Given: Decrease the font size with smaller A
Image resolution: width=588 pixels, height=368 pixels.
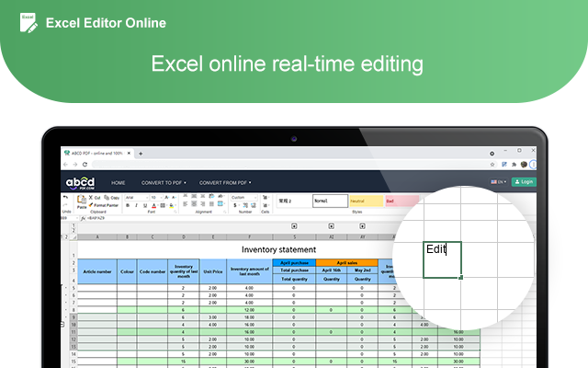Looking at the screenshot, I should tap(174, 198).
